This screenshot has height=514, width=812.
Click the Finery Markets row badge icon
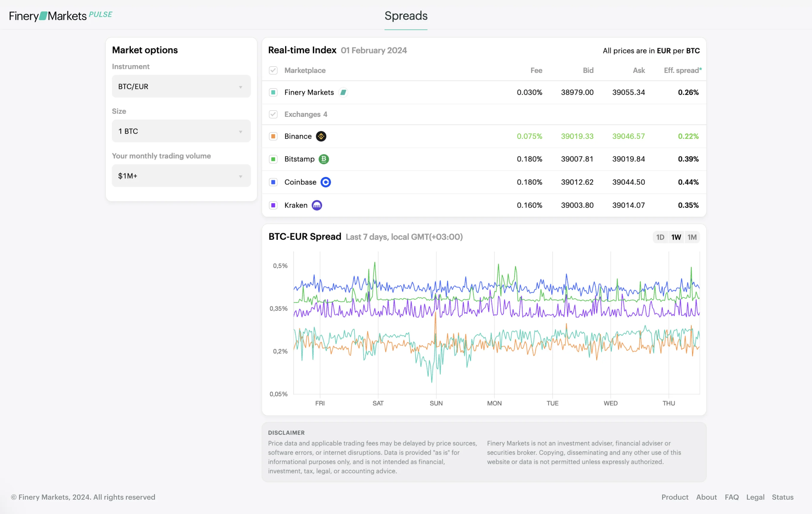[343, 92]
